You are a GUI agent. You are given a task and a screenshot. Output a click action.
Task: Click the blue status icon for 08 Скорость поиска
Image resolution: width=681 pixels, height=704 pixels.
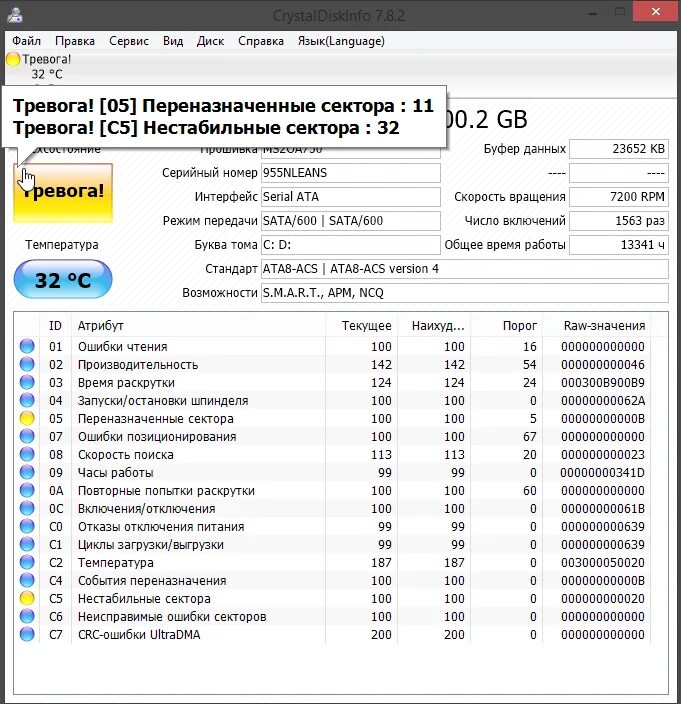(x=27, y=454)
